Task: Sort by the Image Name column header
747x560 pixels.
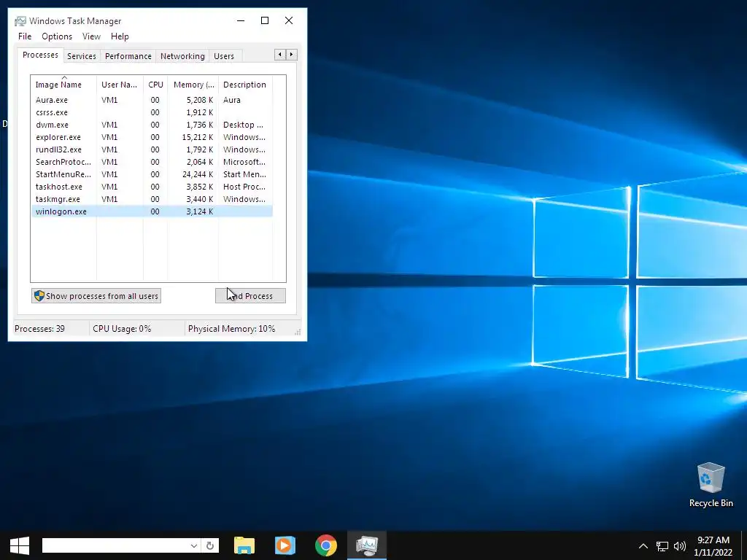Action: [64, 85]
